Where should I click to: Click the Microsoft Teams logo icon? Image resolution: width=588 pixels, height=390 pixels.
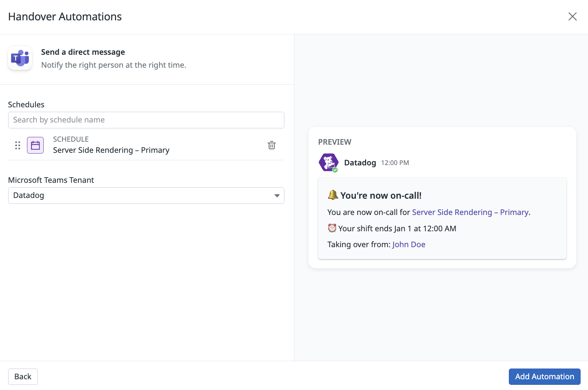[x=20, y=58]
